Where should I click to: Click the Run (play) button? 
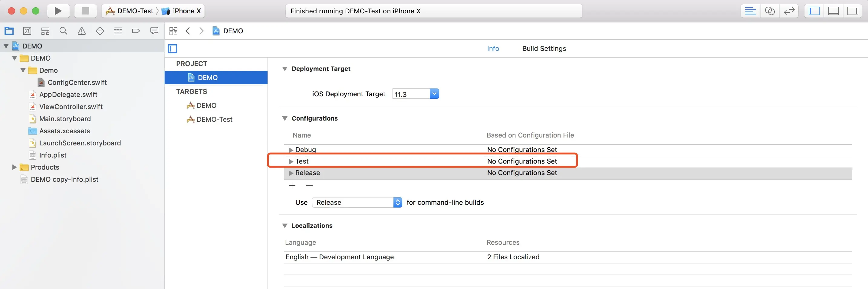pyautogui.click(x=58, y=11)
